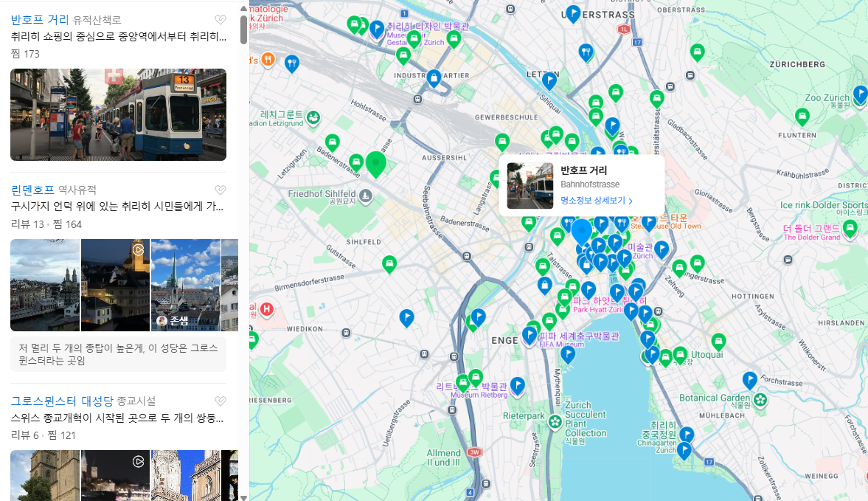
Task: Open the first 린덴호프 skyline photo
Action: coord(45,285)
